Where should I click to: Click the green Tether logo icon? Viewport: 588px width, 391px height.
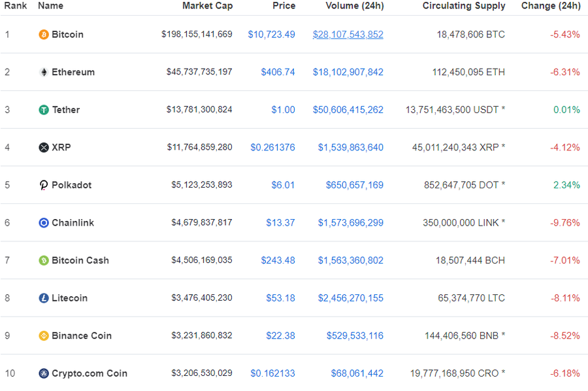coord(44,110)
